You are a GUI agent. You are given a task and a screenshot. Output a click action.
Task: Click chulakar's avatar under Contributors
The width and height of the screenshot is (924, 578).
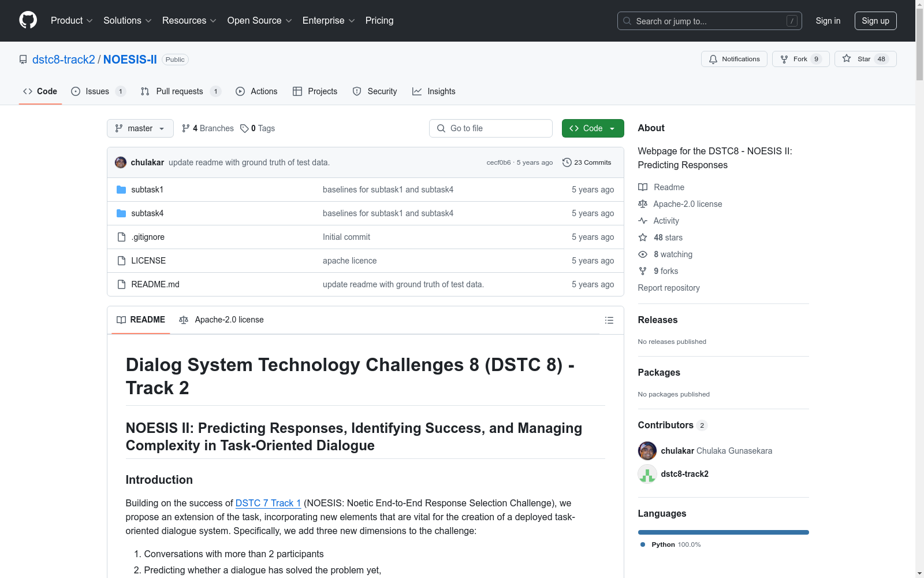[x=647, y=451]
